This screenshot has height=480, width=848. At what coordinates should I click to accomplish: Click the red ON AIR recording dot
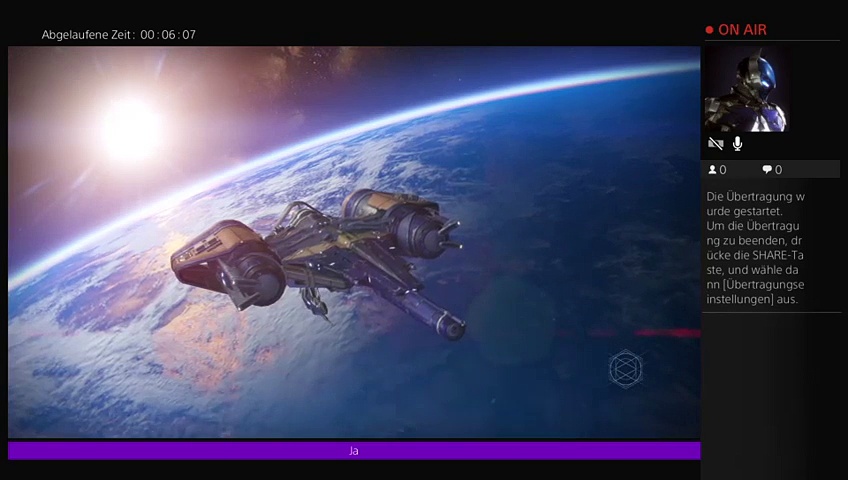[709, 30]
